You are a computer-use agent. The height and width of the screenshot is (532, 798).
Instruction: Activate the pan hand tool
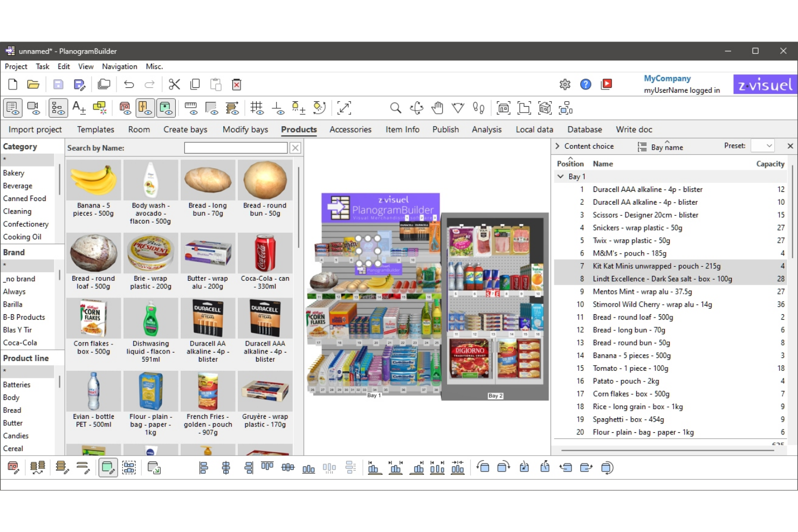[x=437, y=108]
